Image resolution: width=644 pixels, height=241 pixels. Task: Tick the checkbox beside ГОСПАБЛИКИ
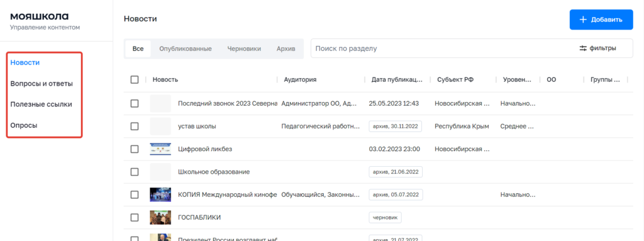pos(135,218)
